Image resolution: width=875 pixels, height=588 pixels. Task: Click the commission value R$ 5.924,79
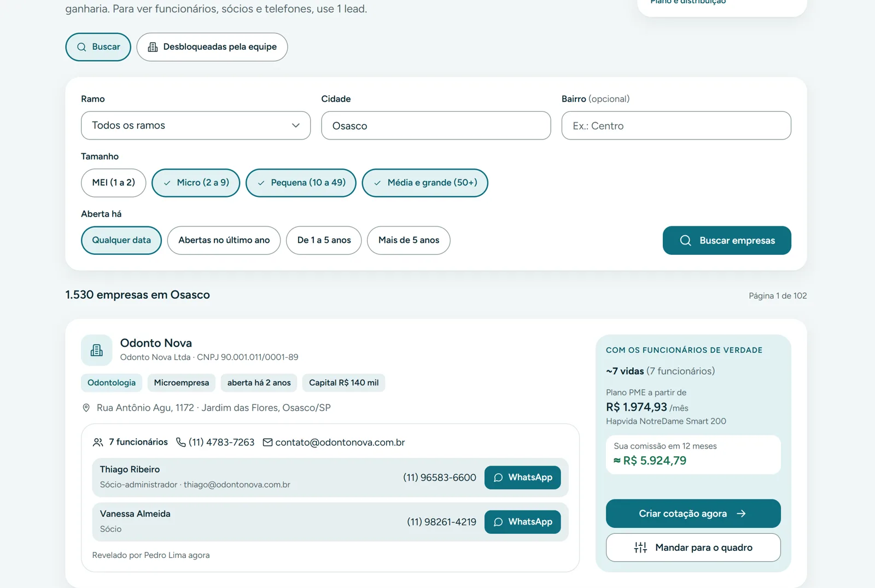[650, 461]
